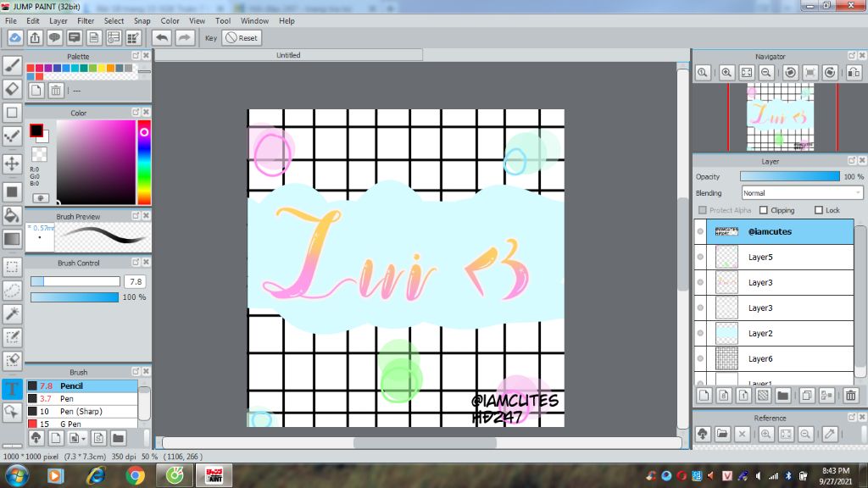The height and width of the screenshot is (488, 868).
Task: Open the Blending mode dropdown
Action: point(802,193)
